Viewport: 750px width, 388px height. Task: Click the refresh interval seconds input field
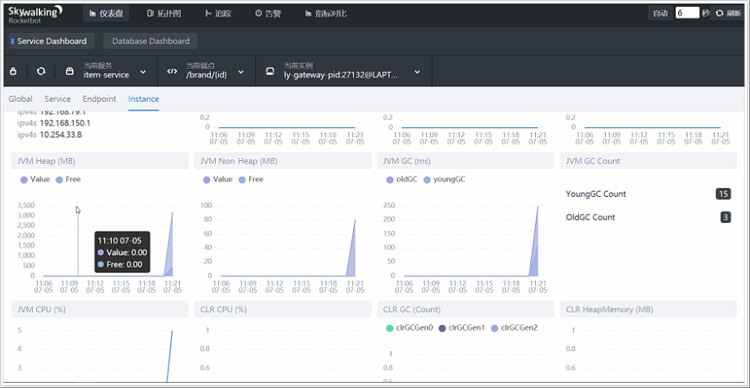coord(687,13)
